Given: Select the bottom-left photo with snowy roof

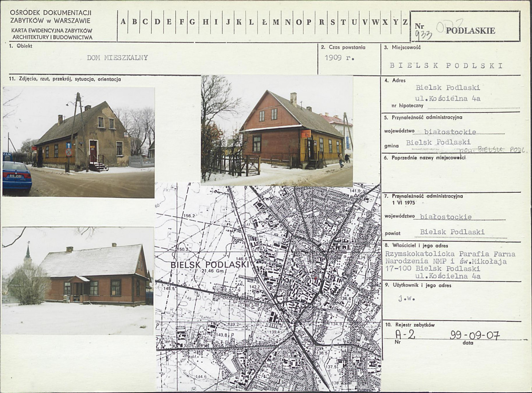Looking at the screenshot, I should [78, 281].
